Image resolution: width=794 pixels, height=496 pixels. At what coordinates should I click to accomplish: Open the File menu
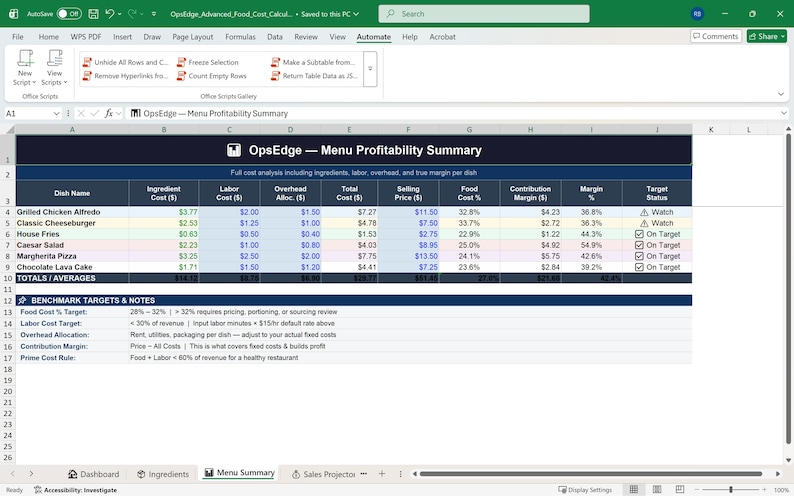pos(18,36)
